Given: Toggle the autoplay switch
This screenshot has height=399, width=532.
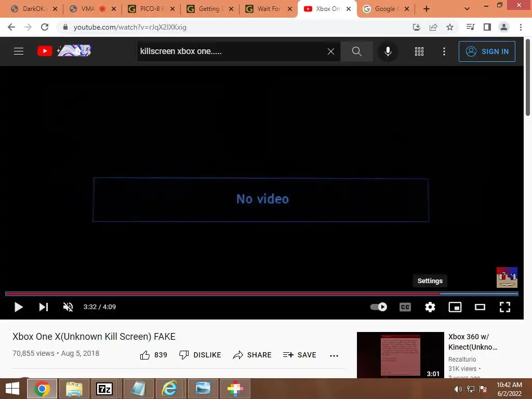Looking at the screenshot, I should [x=379, y=307].
